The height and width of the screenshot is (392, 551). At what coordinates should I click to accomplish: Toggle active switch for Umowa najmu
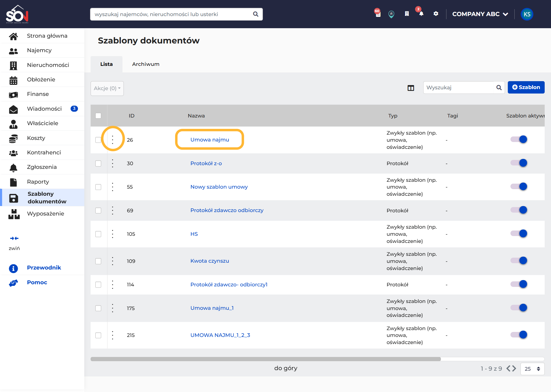click(519, 139)
